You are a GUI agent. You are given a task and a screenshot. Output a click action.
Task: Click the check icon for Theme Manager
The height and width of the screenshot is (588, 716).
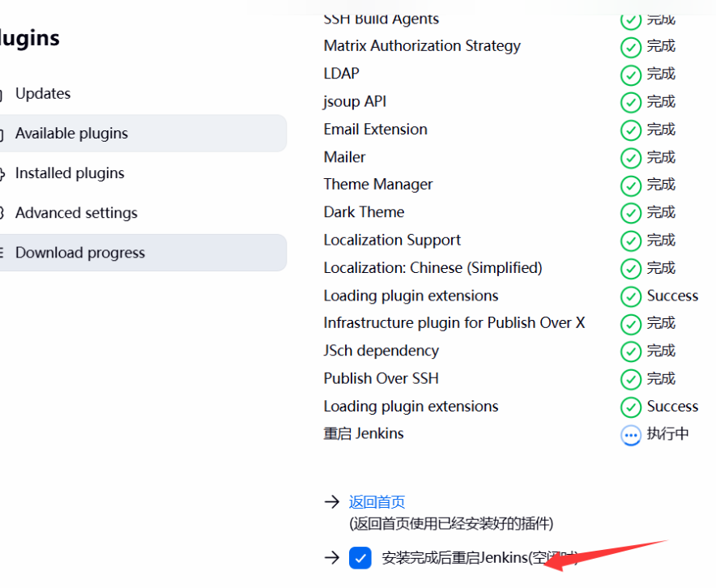click(x=631, y=185)
